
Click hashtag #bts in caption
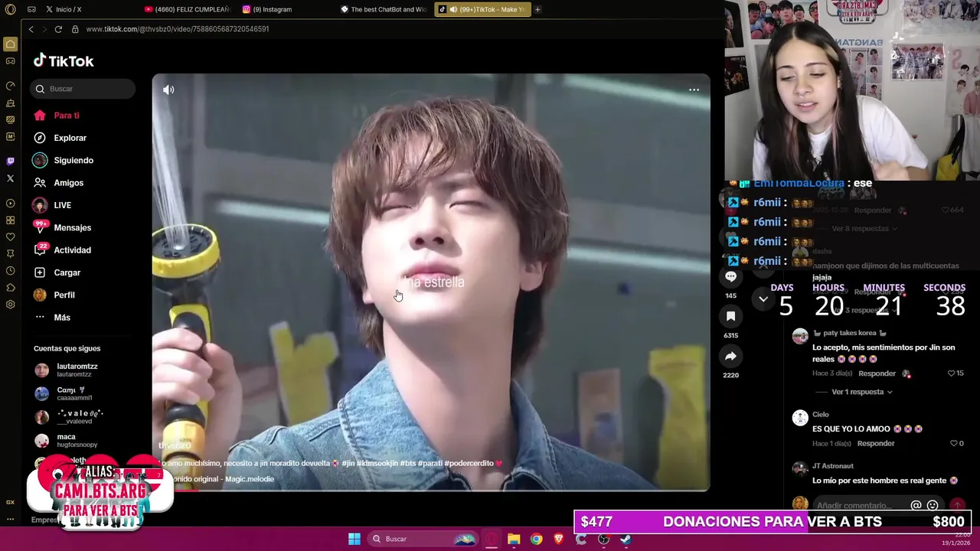coord(407,463)
